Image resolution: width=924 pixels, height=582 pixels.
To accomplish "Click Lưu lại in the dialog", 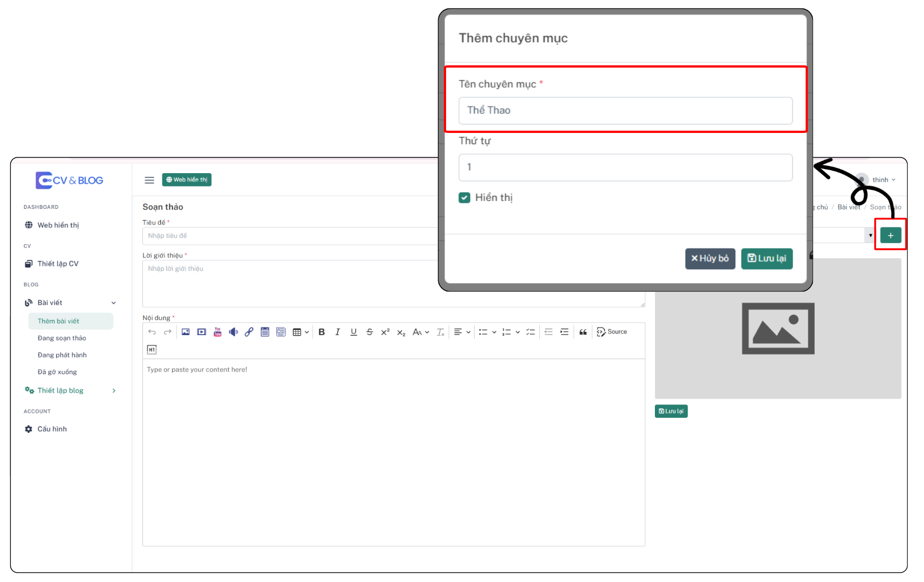I will 767,259.
